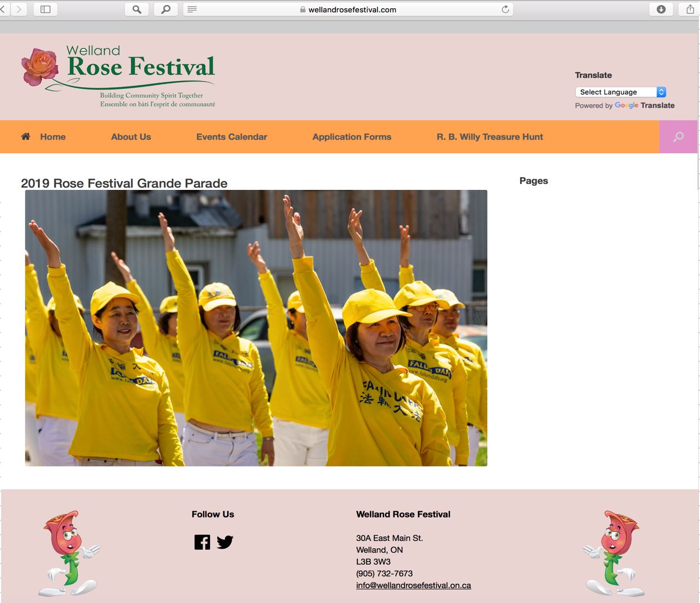Open the About Us menu item
Screen dimensions: 700x603
click(x=131, y=137)
